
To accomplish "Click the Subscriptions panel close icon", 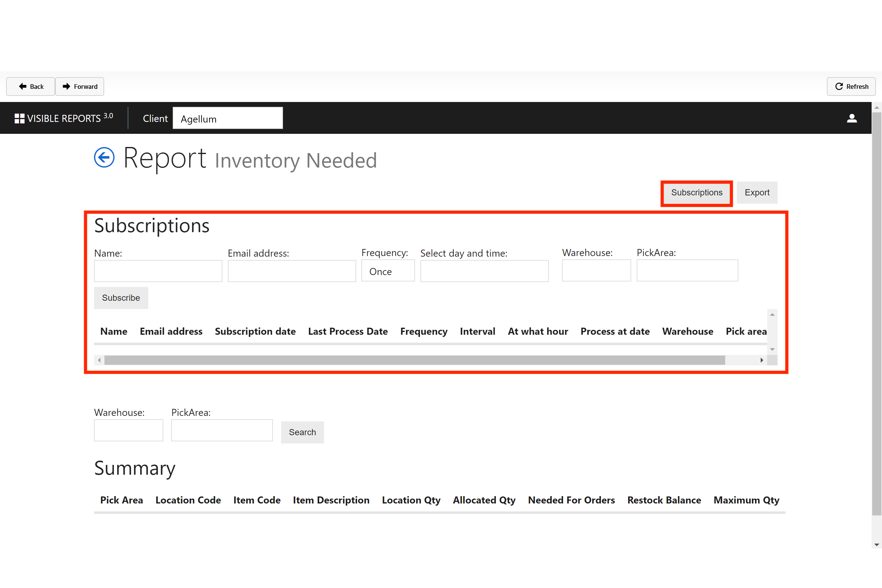I will 697,192.
